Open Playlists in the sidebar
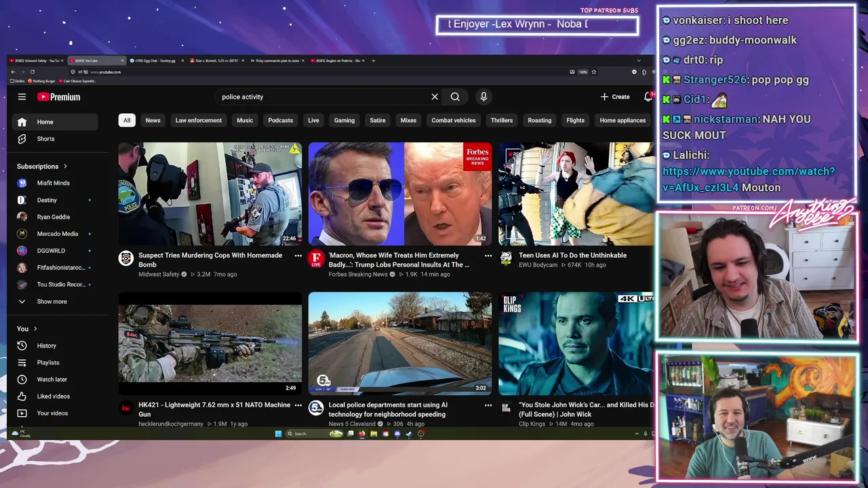 pyautogui.click(x=47, y=363)
